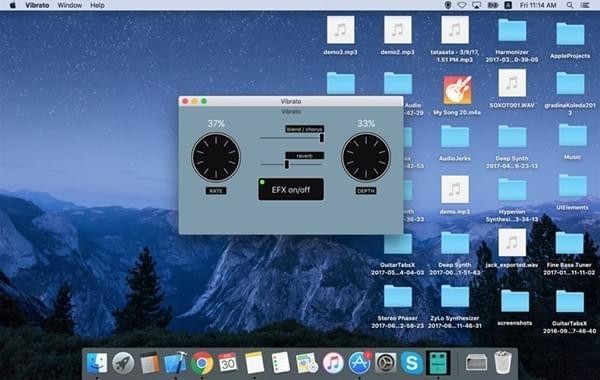This screenshot has width=600, height=380.
Task: Launch Google Chrome from the dock
Action: tap(202, 363)
